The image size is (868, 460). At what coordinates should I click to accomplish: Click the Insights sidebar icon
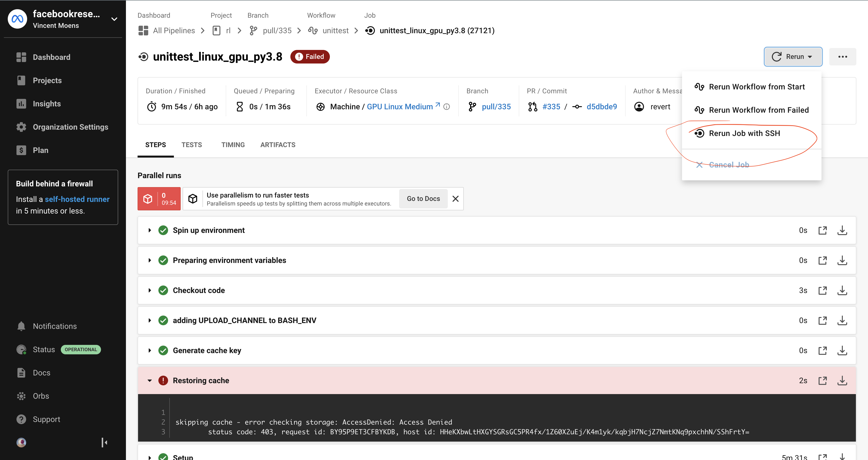tap(21, 103)
